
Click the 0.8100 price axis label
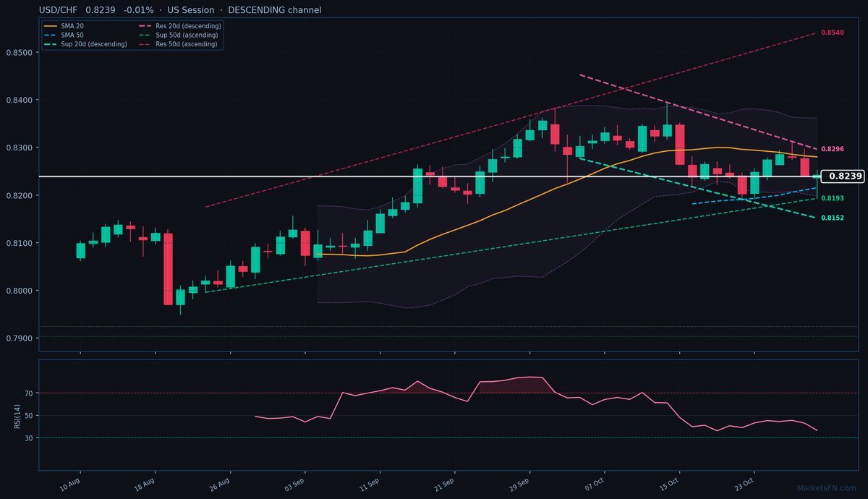click(19, 244)
